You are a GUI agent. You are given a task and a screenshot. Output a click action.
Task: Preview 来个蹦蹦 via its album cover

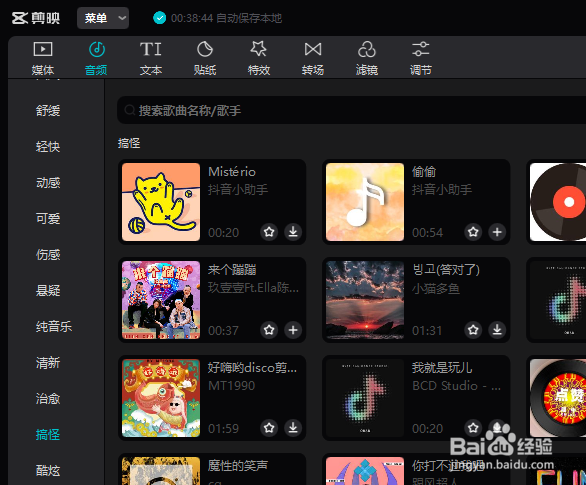point(161,300)
